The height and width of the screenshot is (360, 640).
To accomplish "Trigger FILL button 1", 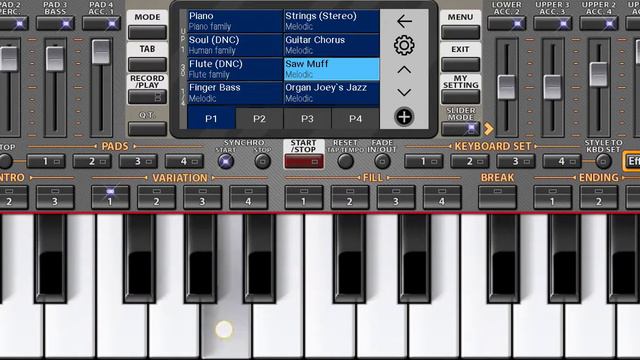I will tap(304, 197).
